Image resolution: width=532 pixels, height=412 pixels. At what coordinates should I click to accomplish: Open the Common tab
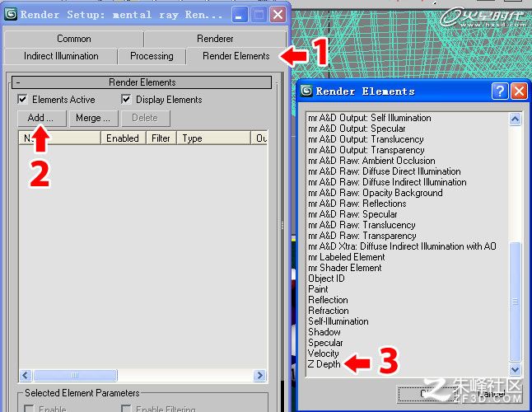(x=73, y=39)
